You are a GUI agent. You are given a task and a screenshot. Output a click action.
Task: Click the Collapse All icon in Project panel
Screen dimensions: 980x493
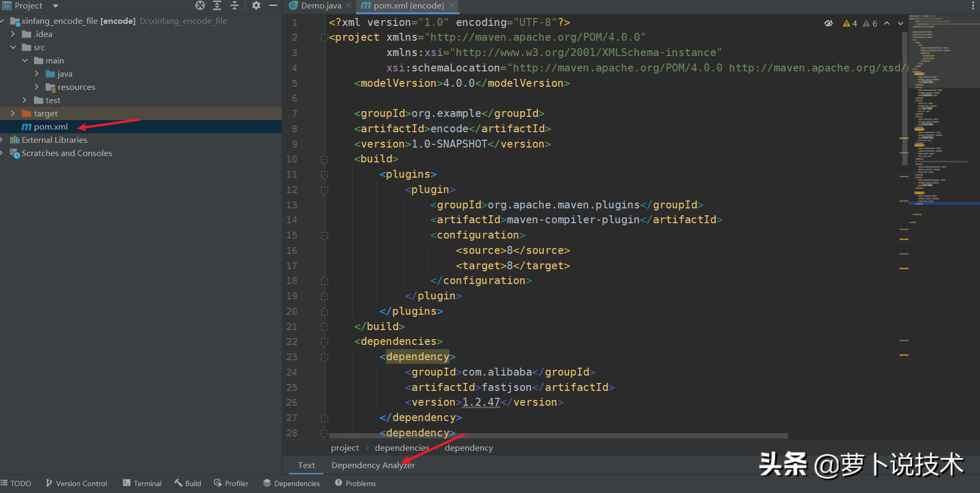tap(235, 5)
